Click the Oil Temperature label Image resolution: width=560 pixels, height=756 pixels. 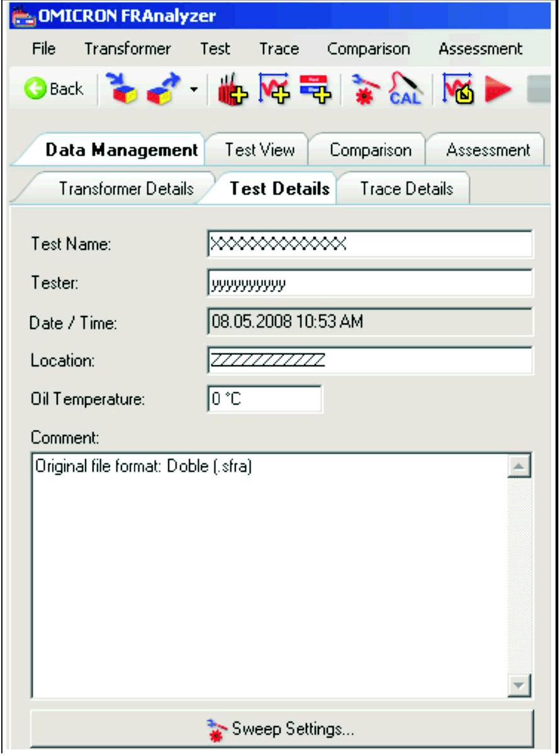pyautogui.click(x=87, y=400)
